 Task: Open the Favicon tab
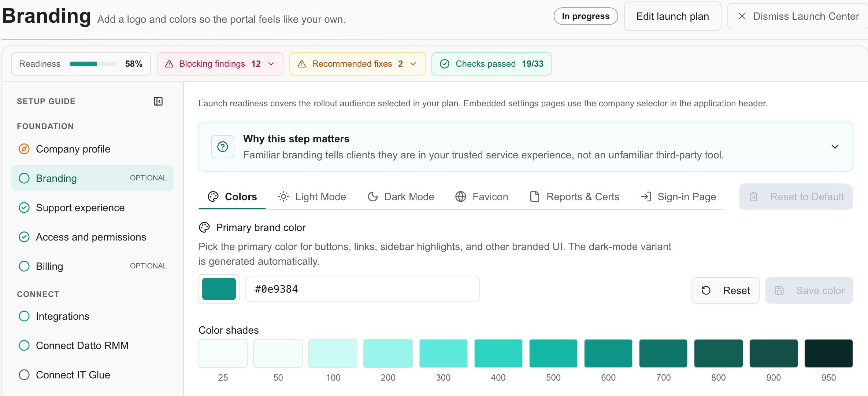(482, 197)
